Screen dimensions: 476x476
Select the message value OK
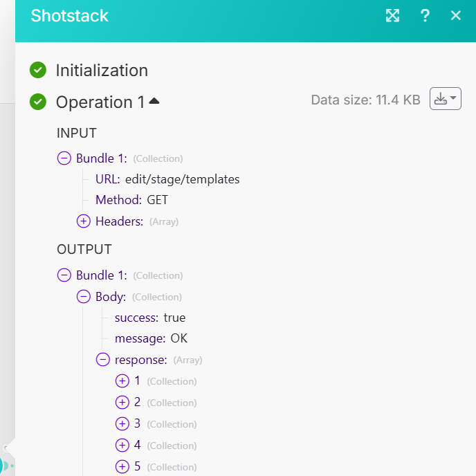pos(179,338)
